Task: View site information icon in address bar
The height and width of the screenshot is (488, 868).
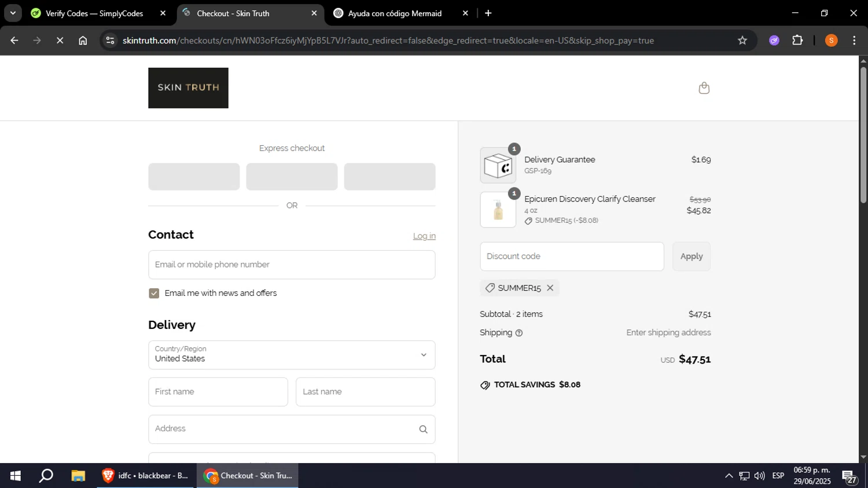Action: [111, 41]
